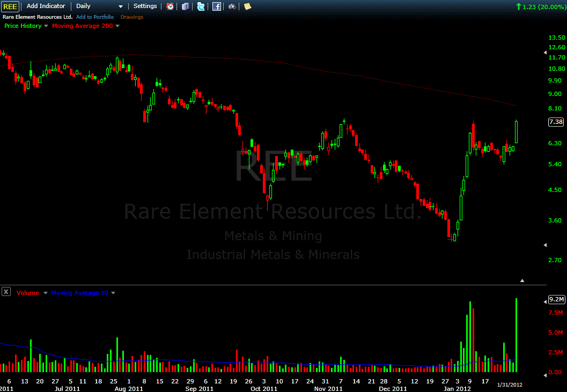Click the Moving Average 200 label

(x=83, y=26)
